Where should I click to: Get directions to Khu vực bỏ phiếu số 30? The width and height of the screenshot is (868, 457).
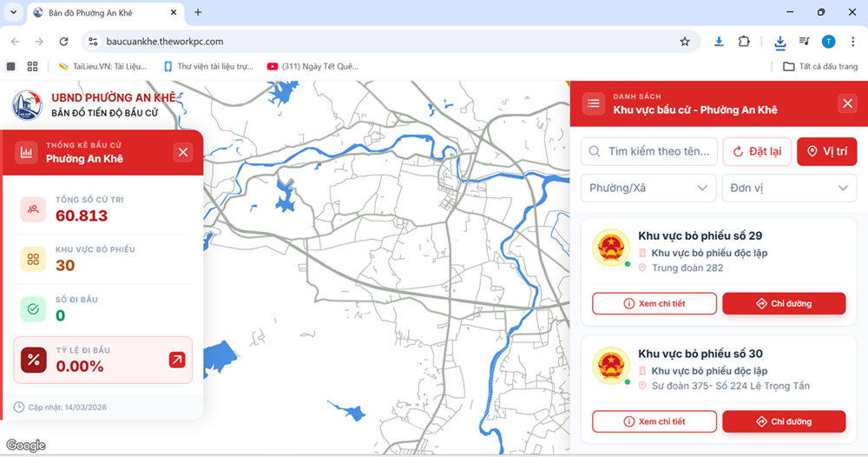784,421
